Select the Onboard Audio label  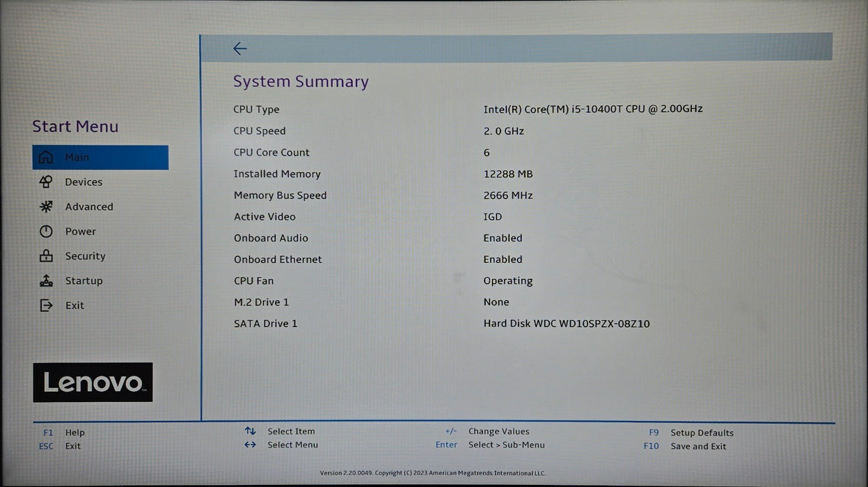tap(271, 238)
